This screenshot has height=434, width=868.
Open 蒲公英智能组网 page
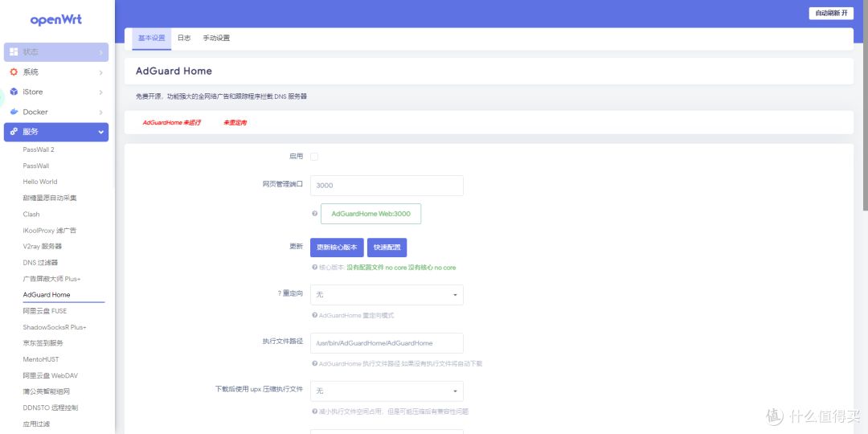point(46,391)
